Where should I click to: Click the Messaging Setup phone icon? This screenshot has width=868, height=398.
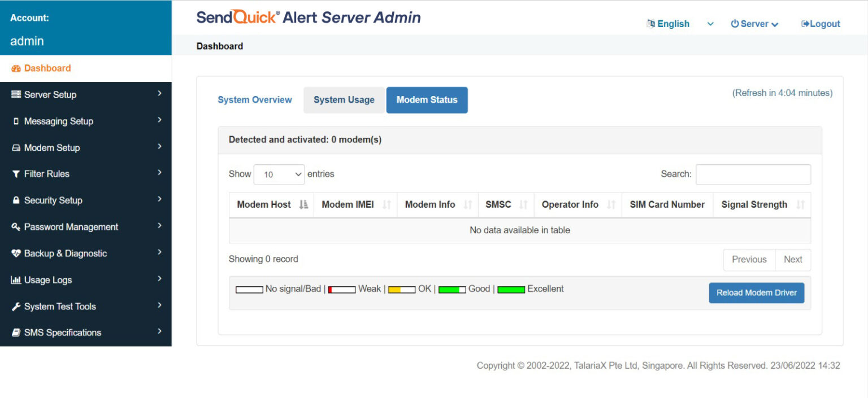(16, 121)
